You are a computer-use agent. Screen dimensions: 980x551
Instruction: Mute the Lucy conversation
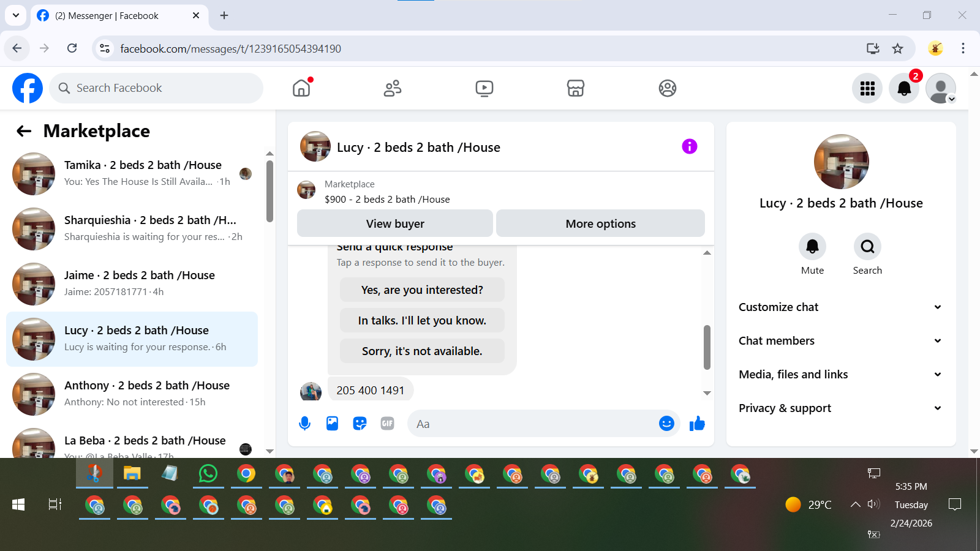coord(812,247)
